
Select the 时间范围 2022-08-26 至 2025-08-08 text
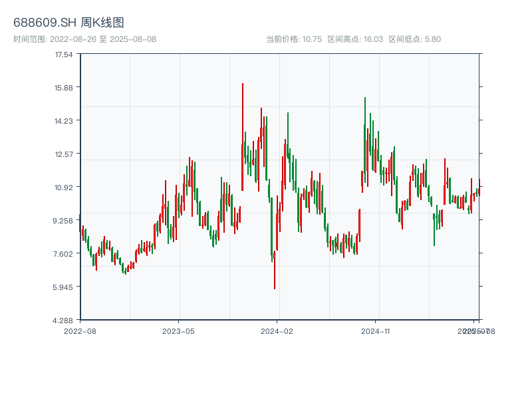(x=85, y=39)
